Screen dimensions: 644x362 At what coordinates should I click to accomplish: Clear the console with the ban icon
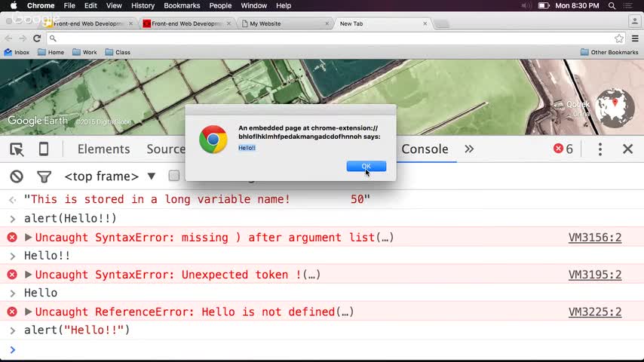coord(17,176)
